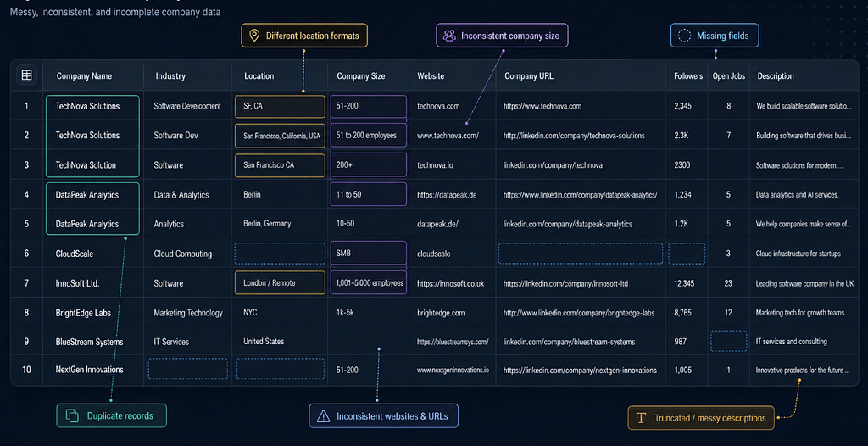Click the '51 to 200 employees' size cell
This screenshot has width=868, height=446.
pyautogui.click(x=368, y=135)
